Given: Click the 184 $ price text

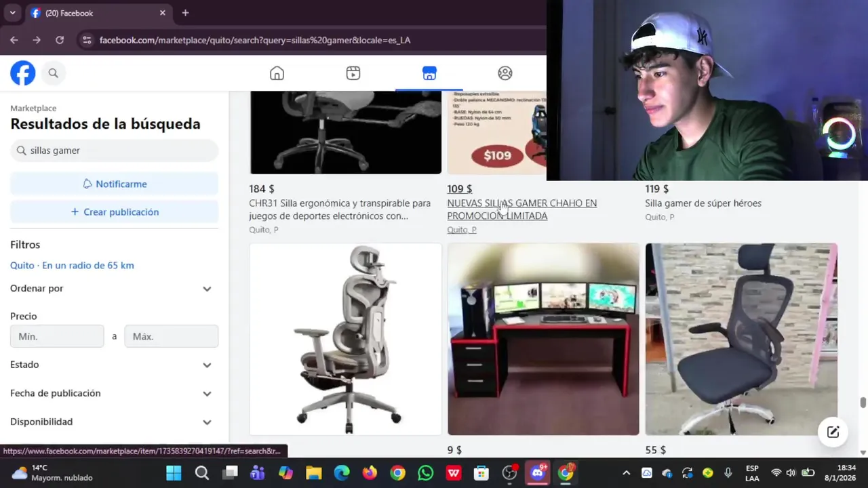Looking at the screenshot, I should 262,189.
